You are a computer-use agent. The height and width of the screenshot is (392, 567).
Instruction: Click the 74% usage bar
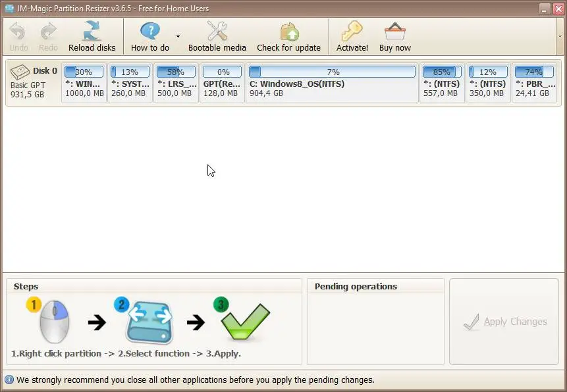pos(534,72)
